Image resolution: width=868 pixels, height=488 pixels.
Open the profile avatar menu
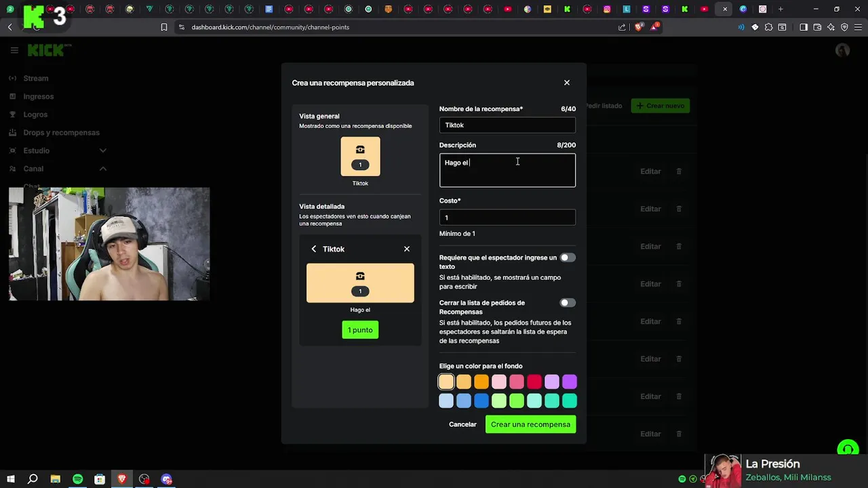click(843, 50)
